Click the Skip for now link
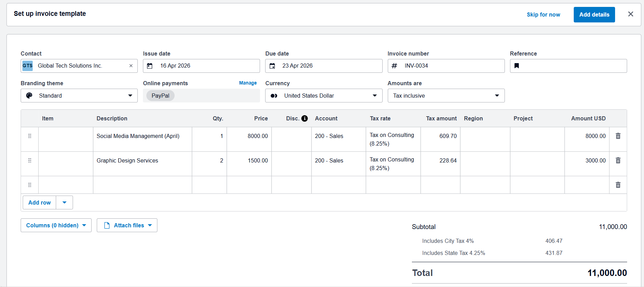 point(543,14)
